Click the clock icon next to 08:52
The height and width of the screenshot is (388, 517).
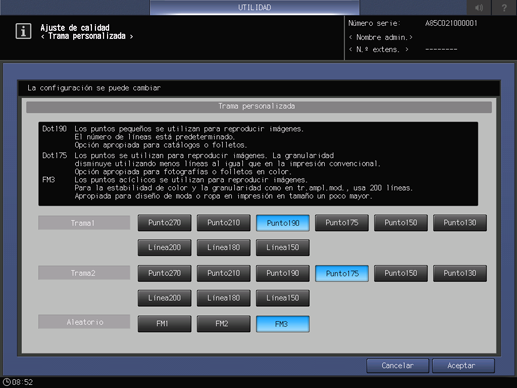pos(6,382)
